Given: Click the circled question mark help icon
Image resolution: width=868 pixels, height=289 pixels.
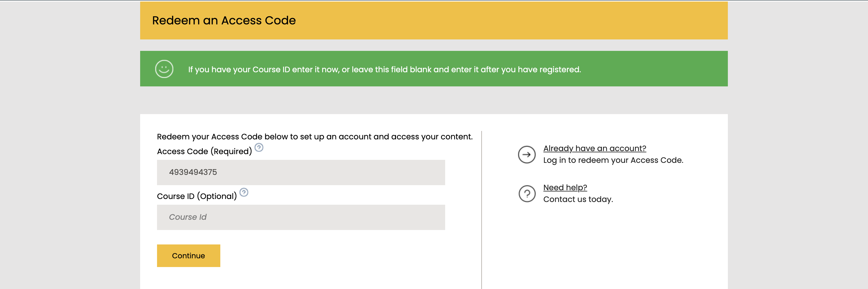Looking at the screenshot, I should click(x=527, y=194).
